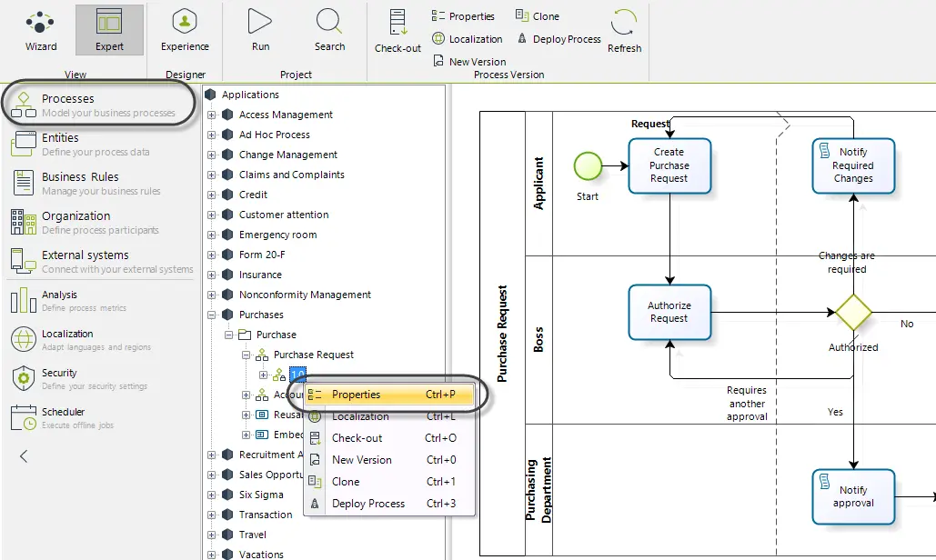The width and height of the screenshot is (936, 560).
Task: Expand the Access Management application
Action: coord(211,115)
